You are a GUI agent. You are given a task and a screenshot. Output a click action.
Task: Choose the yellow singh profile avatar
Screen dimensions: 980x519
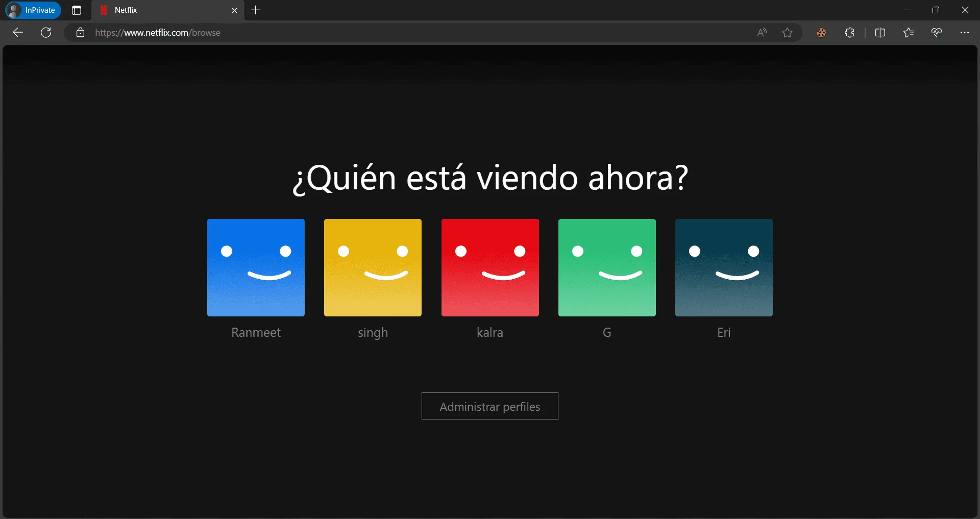click(x=373, y=267)
